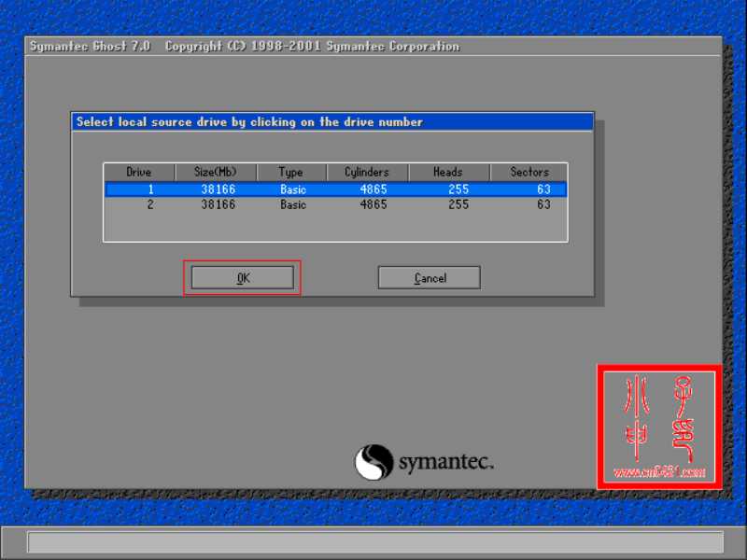This screenshot has height=560, width=747.
Task: Click Basic type in drive 2 row
Action: point(293,204)
